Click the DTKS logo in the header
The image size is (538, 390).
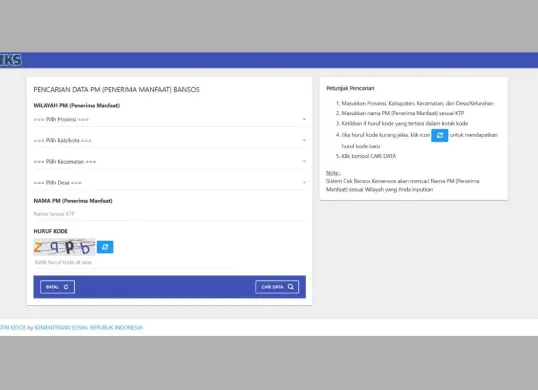(x=11, y=60)
